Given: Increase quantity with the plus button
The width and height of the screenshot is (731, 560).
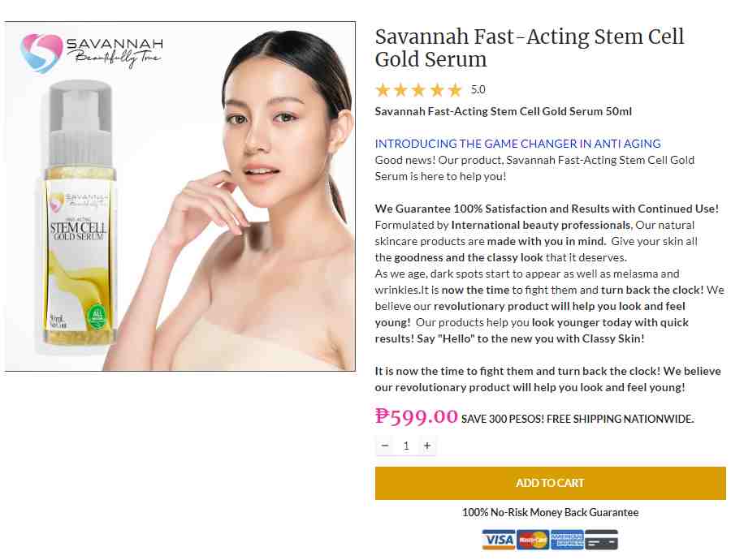Looking at the screenshot, I should [x=427, y=446].
